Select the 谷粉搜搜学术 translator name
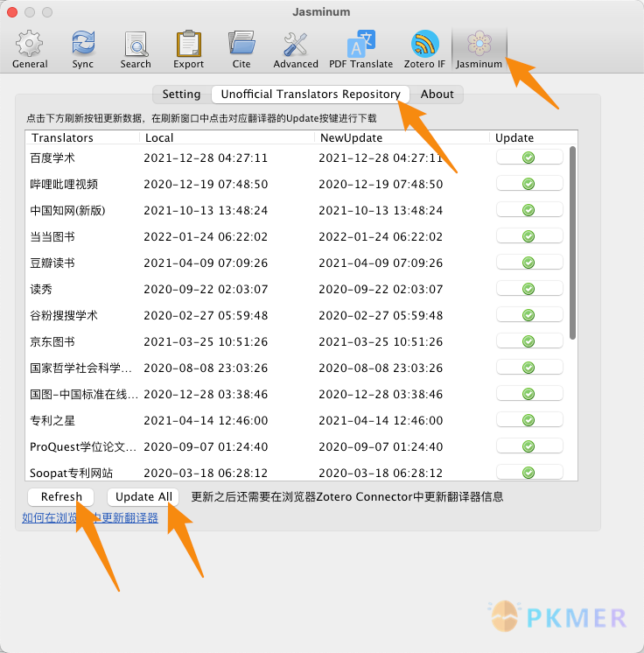Image resolution: width=644 pixels, height=653 pixels. [64, 315]
